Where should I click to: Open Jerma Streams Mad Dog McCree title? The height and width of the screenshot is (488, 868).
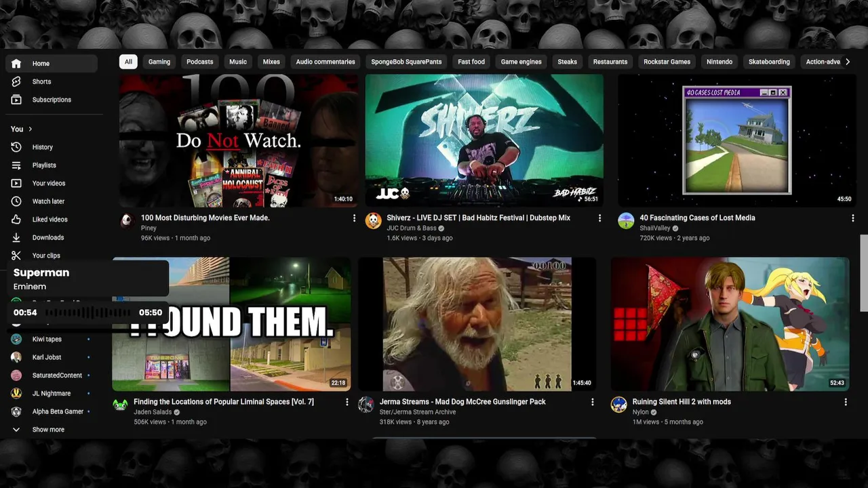pyautogui.click(x=462, y=402)
